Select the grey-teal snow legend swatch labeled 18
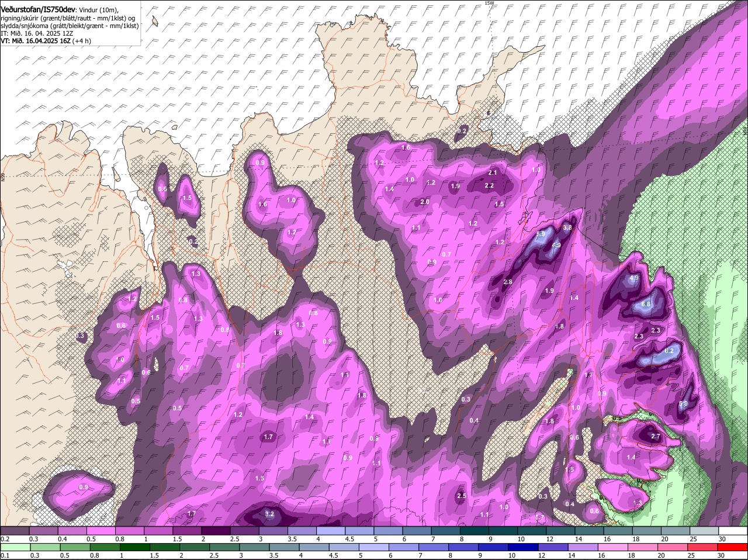748x560 pixels. coord(647,531)
